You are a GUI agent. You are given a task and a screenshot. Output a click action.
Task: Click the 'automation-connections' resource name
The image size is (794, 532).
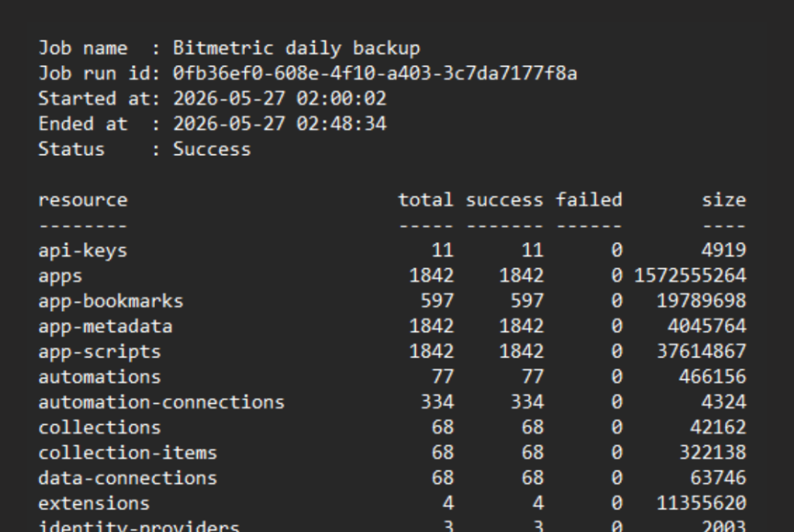(161, 402)
